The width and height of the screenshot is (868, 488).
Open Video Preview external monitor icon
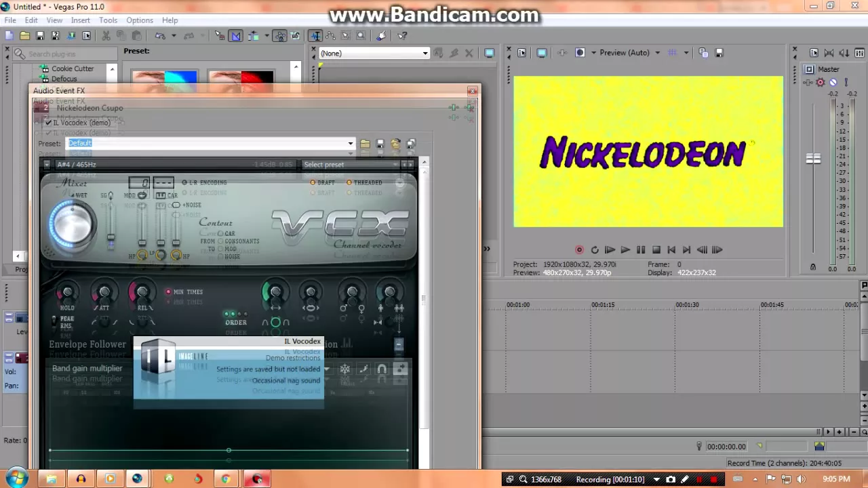(x=541, y=53)
